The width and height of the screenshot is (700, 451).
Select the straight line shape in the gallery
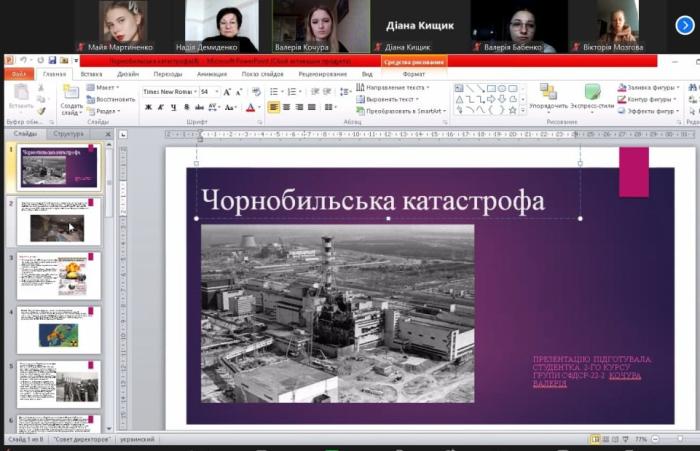[x=470, y=88]
